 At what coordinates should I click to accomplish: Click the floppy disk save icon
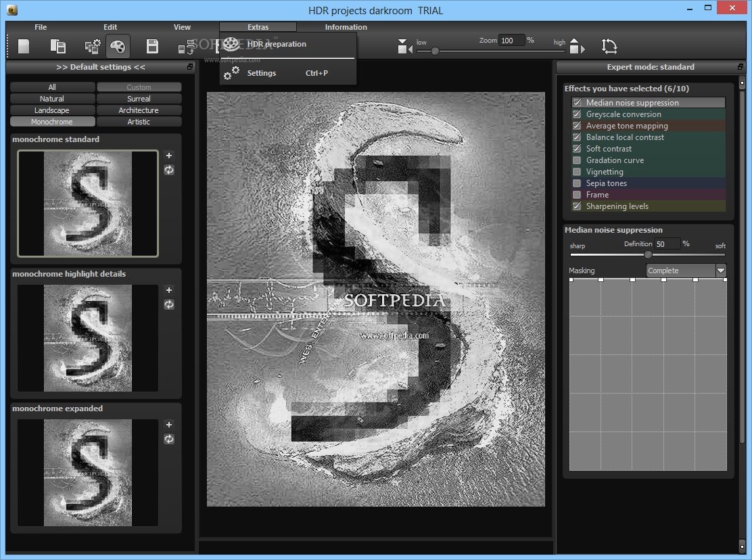point(152,47)
